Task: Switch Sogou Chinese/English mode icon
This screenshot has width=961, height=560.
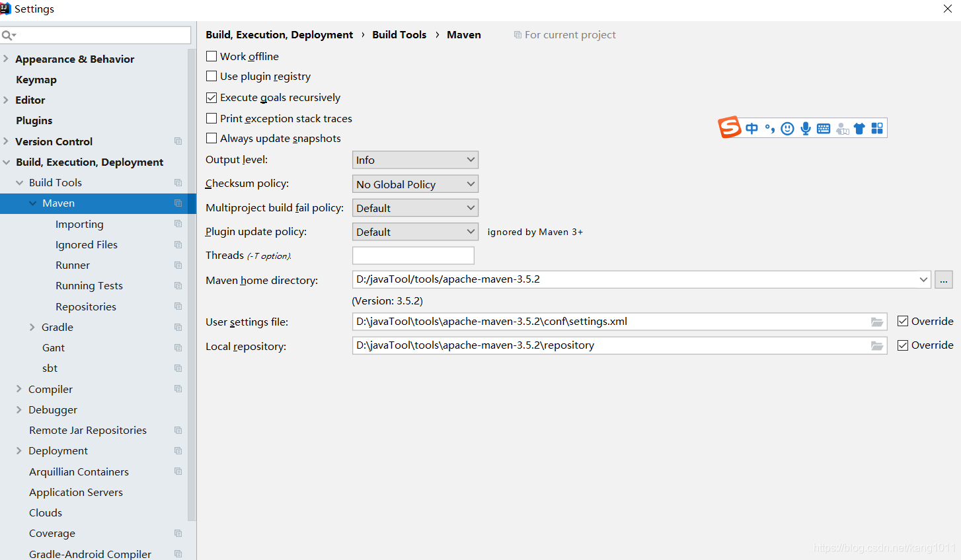Action: (751, 129)
